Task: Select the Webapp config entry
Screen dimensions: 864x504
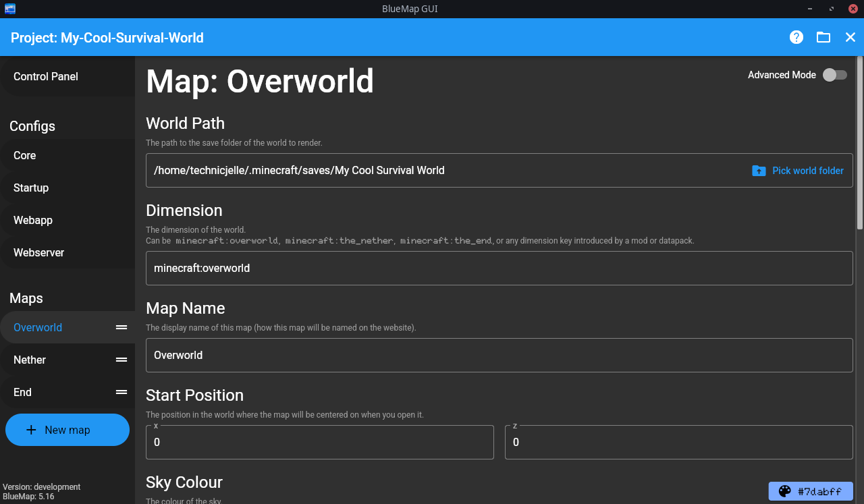Action: point(33,220)
